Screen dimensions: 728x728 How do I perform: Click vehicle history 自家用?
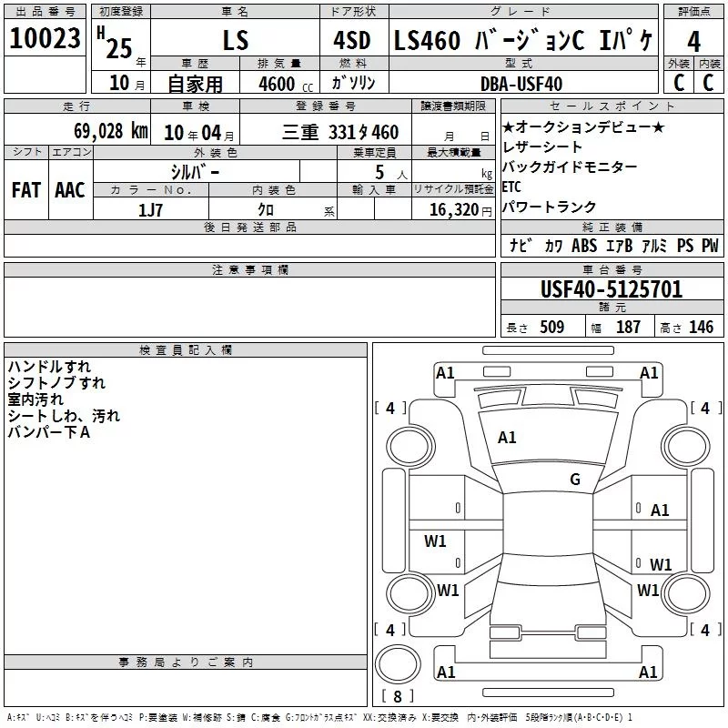[195, 84]
